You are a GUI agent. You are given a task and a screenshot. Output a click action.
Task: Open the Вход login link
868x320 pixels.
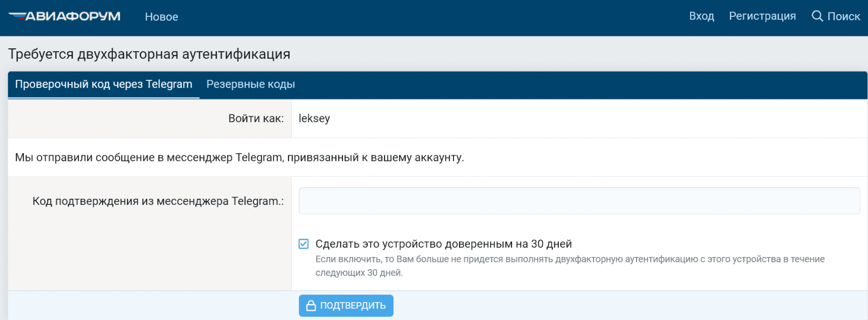701,16
